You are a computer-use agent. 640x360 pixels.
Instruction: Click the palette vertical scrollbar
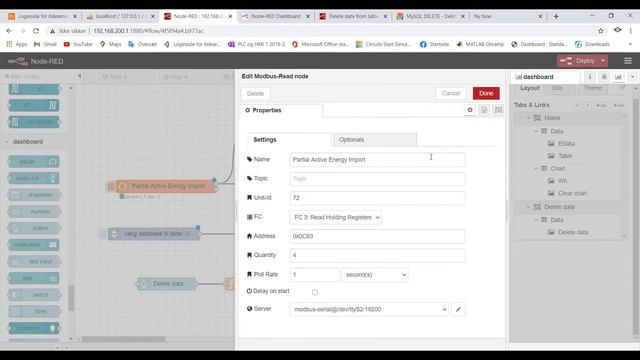click(71, 298)
